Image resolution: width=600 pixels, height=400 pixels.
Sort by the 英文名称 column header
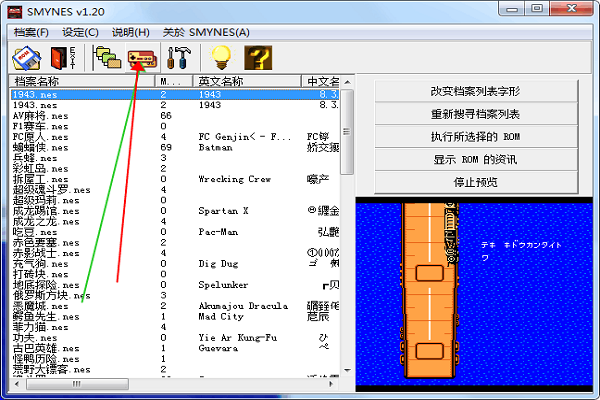coord(247,81)
